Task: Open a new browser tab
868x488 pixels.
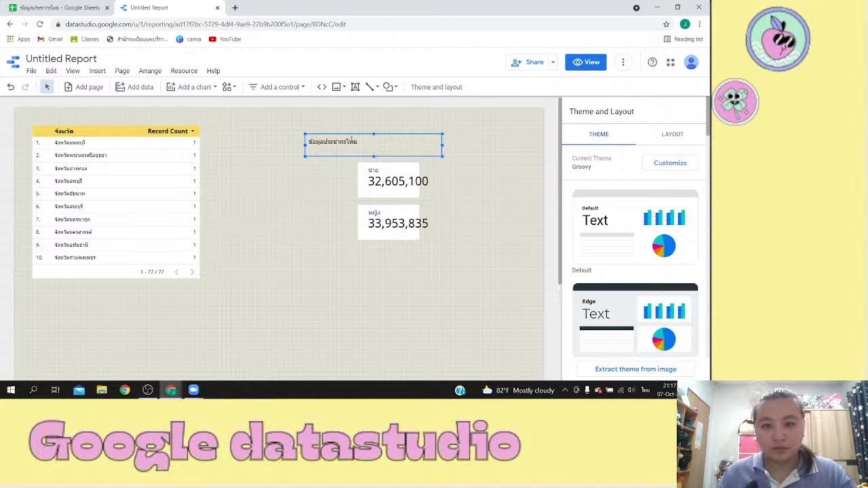Action: coord(235,7)
